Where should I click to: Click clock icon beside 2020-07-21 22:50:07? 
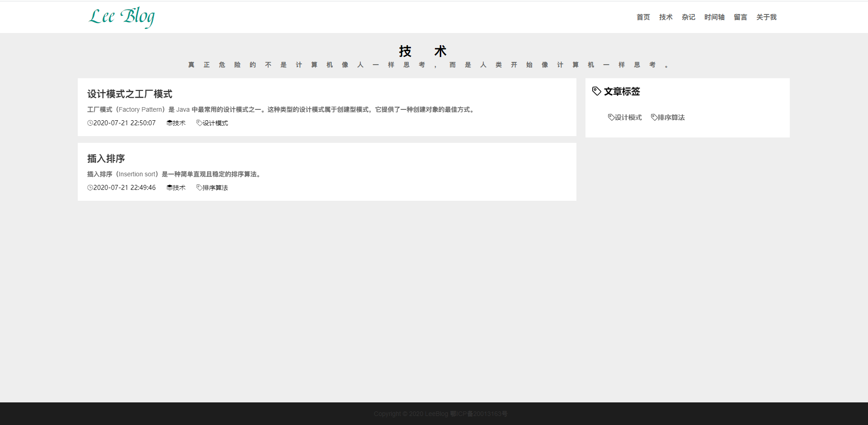tap(90, 123)
